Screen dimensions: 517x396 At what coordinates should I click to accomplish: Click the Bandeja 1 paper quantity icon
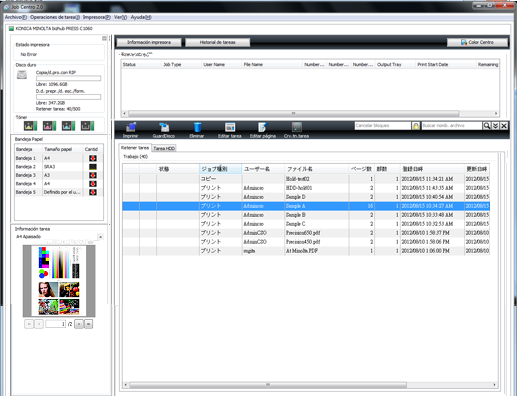(93, 158)
